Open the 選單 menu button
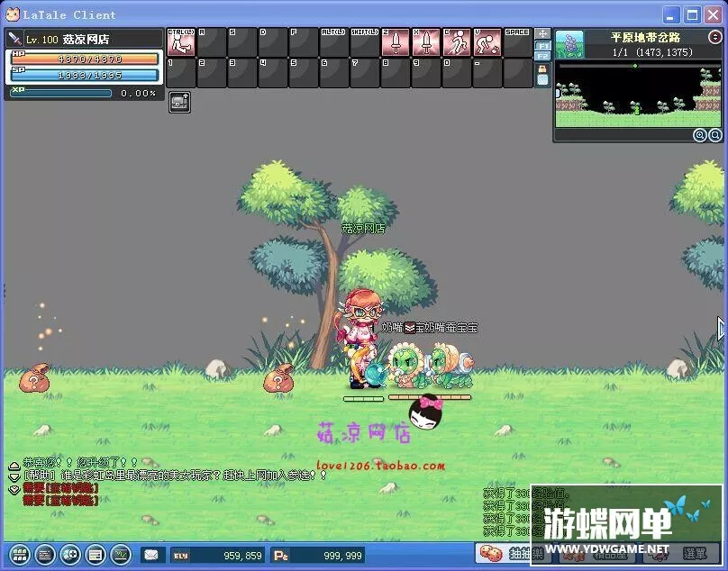Viewport: 728px width, 571px height. click(x=694, y=553)
